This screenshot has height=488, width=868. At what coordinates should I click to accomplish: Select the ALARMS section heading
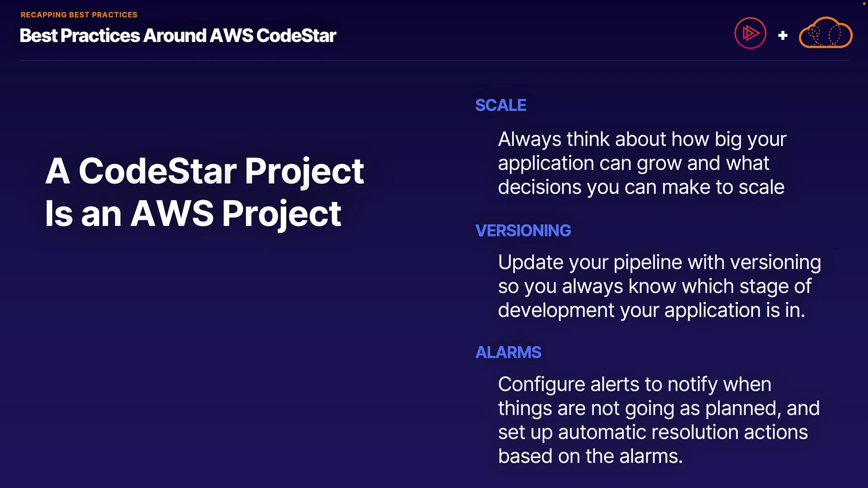point(508,352)
